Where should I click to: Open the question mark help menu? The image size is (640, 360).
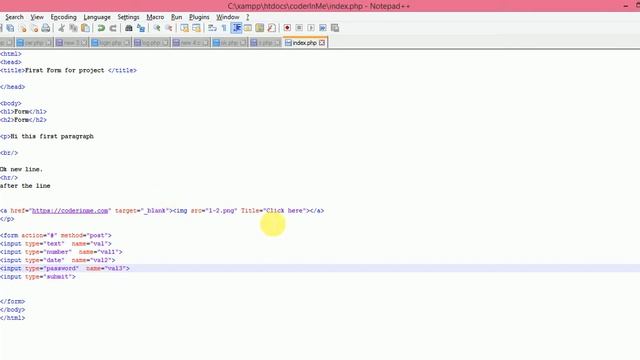[247, 17]
